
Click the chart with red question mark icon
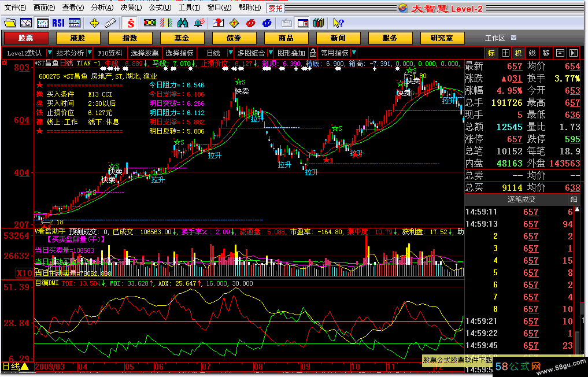coord(218,23)
